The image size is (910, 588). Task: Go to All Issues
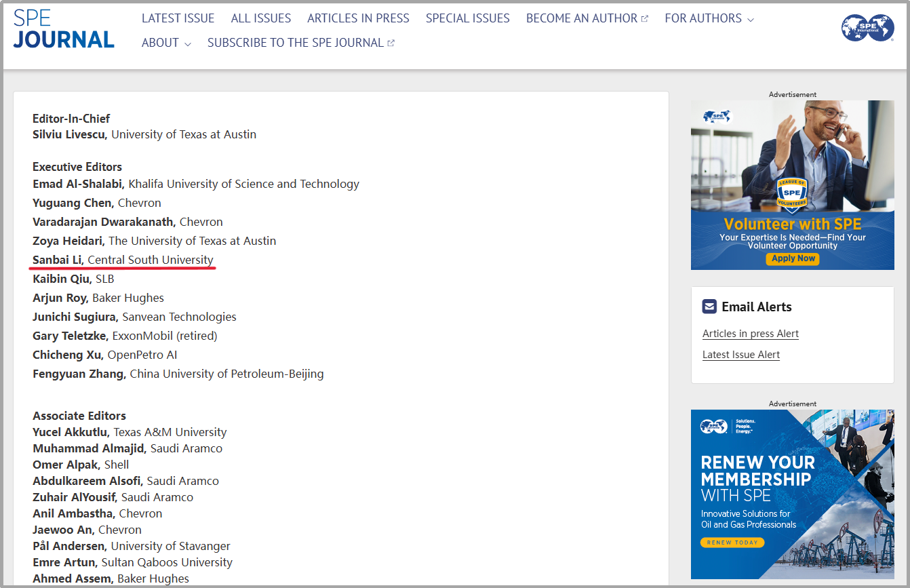pyautogui.click(x=260, y=18)
